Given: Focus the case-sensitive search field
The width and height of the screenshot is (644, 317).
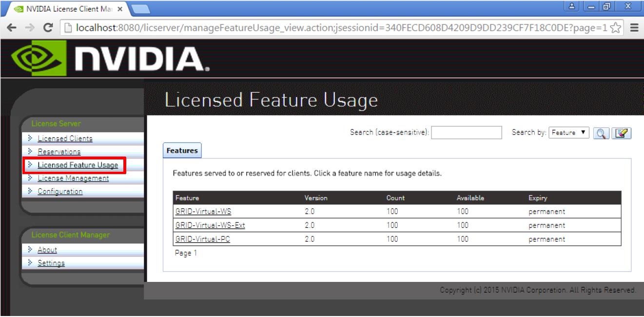Looking at the screenshot, I should 467,133.
